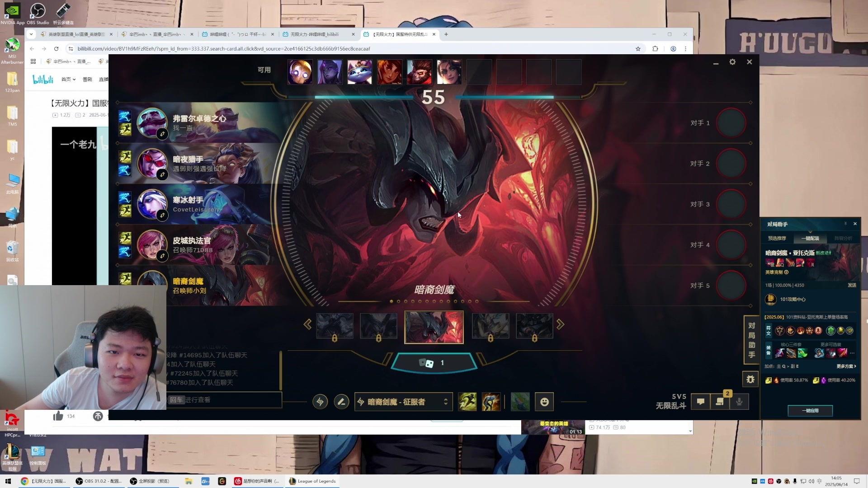Reload the bilibili page

point(56,49)
